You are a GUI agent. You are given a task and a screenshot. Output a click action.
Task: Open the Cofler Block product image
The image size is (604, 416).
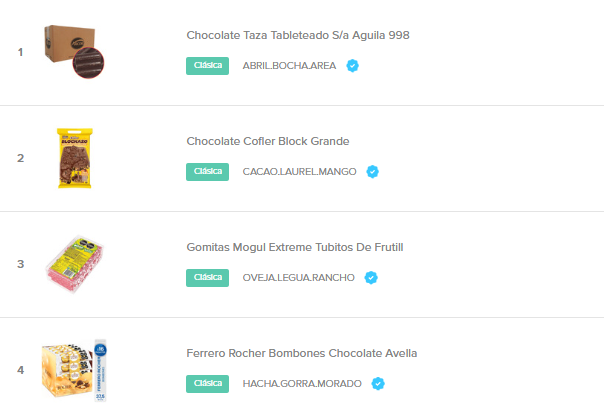coord(75,158)
